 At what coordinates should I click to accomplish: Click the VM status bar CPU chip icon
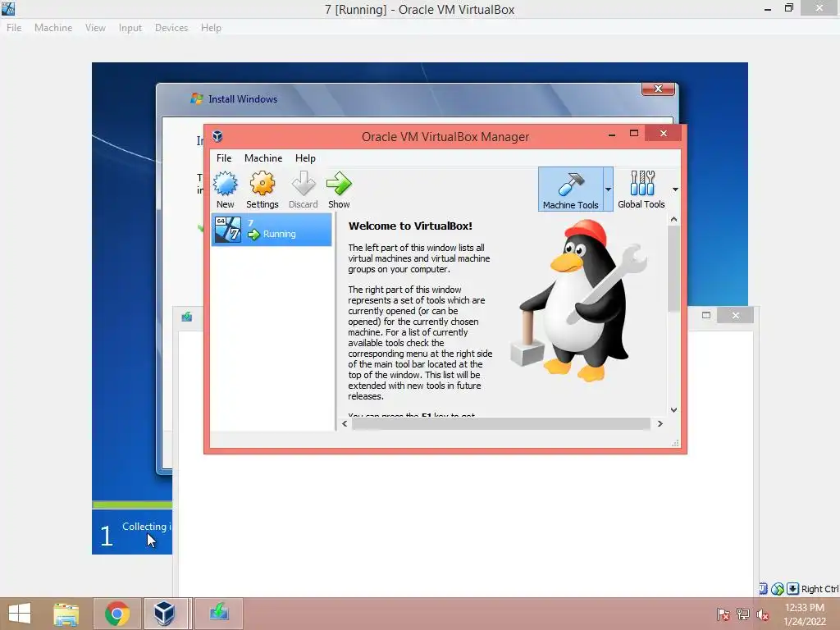click(x=764, y=589)
